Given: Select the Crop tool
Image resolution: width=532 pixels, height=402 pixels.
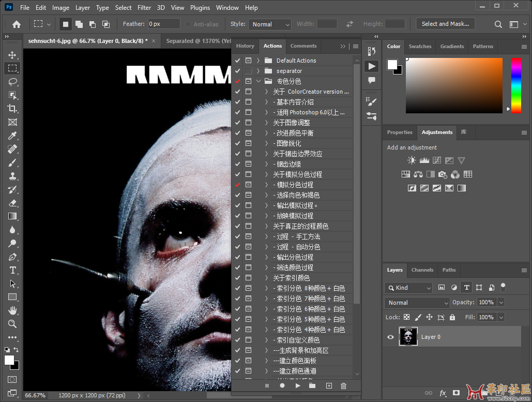Looking at the screenshot, I should click(x=12, y=109).
